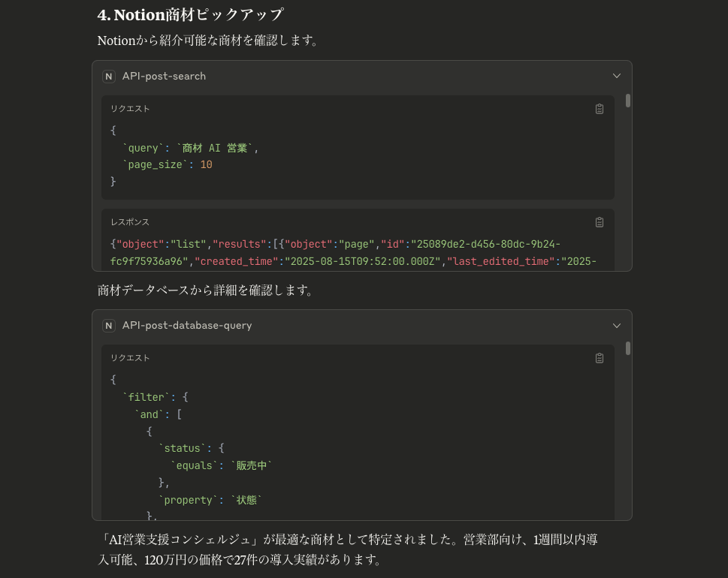Collapse the API-post-search tool block
This screenshot has height=578, width=728.
coord(617,76)
